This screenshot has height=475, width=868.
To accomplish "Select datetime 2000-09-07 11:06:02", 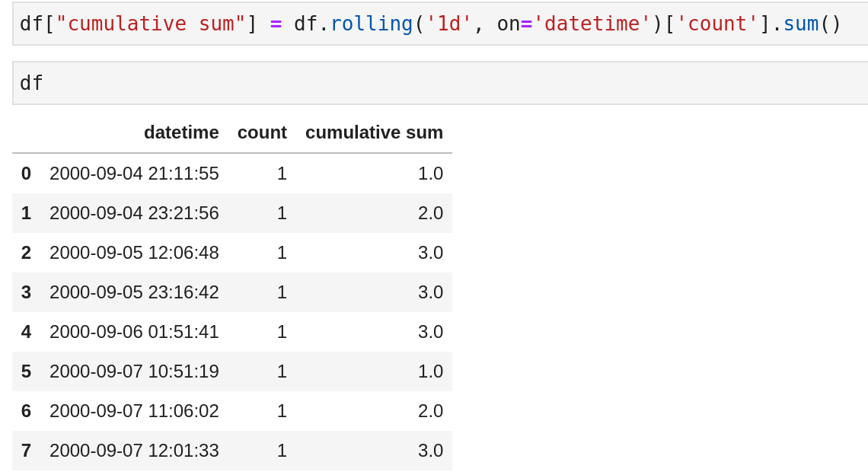I will click(135, 411).
